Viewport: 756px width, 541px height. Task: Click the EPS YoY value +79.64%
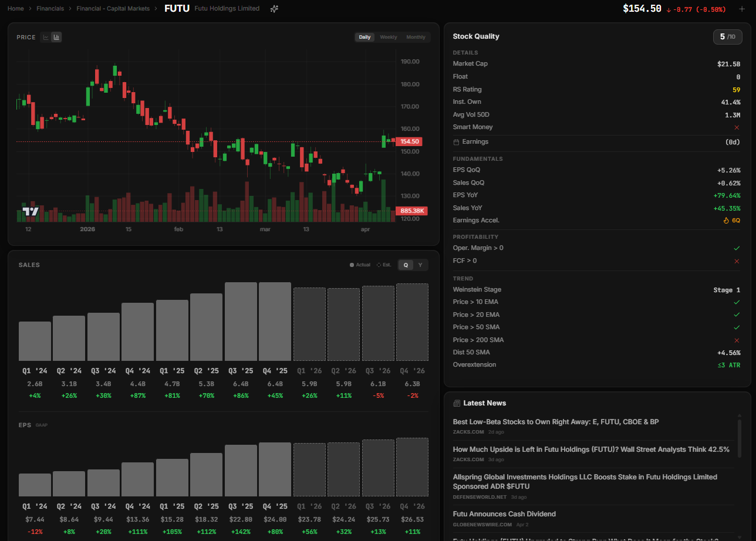coord(727,195)
